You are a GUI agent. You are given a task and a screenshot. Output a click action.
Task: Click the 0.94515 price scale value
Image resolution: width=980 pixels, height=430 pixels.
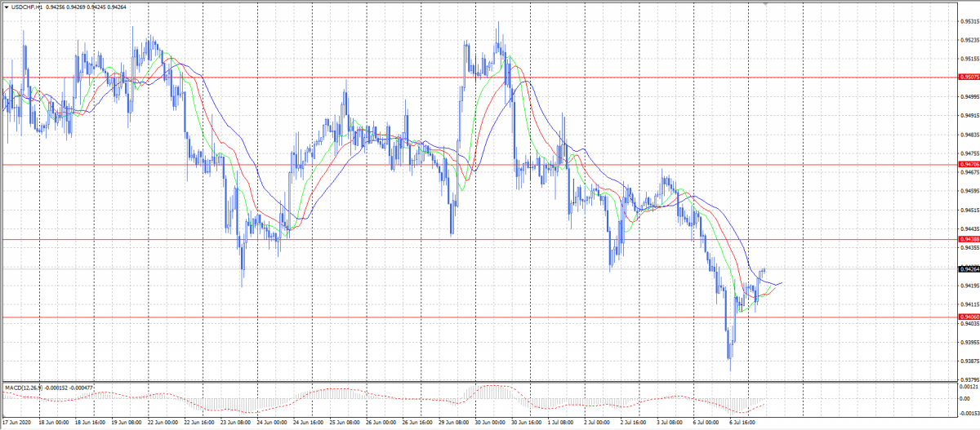(969, 210)
